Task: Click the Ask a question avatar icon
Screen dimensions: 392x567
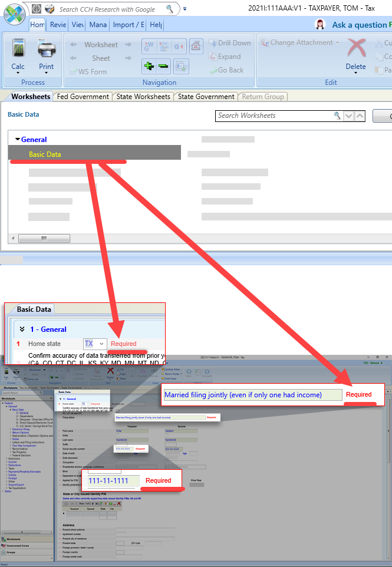Action: coord(320,25)
